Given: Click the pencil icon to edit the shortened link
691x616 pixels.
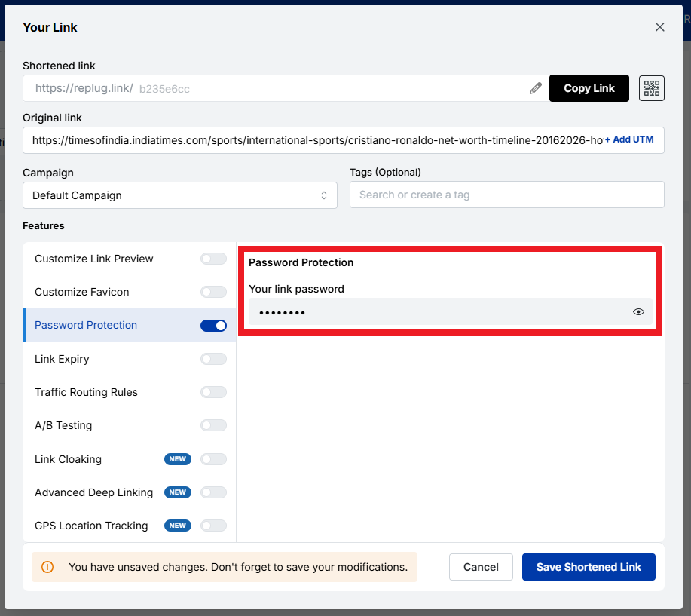Looking at the screenshot, I should pyautogui.click(x=536, y=88).
